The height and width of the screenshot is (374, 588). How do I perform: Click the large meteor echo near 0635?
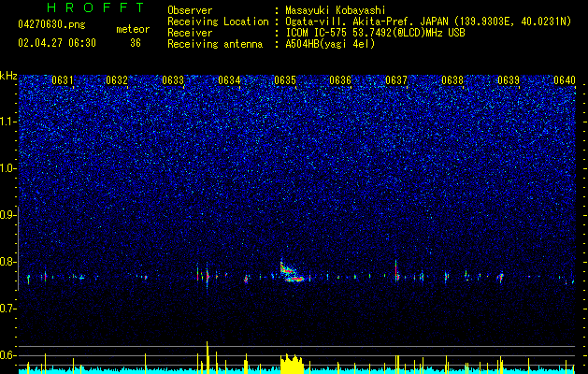click(x=292, y=272)
